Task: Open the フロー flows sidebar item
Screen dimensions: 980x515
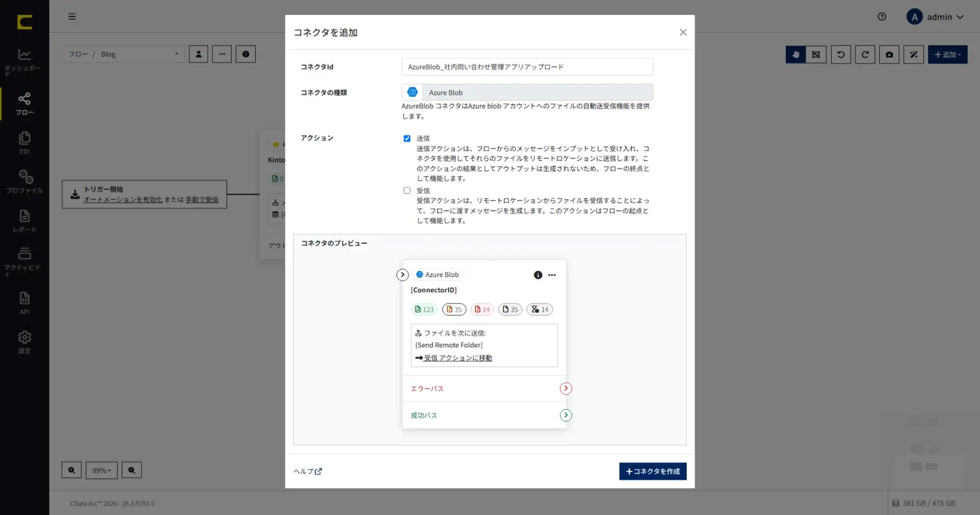Action: [24, 103]
